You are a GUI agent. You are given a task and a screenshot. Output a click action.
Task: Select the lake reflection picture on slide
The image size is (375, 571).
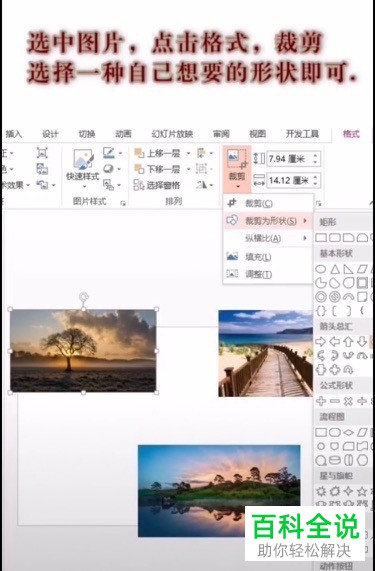tap(219, 491)
